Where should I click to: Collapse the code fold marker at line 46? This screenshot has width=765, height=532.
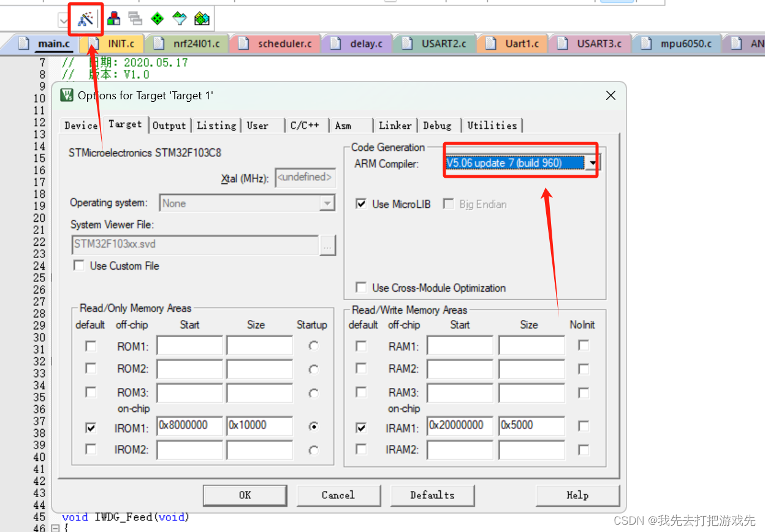click(x=55, y=528)
